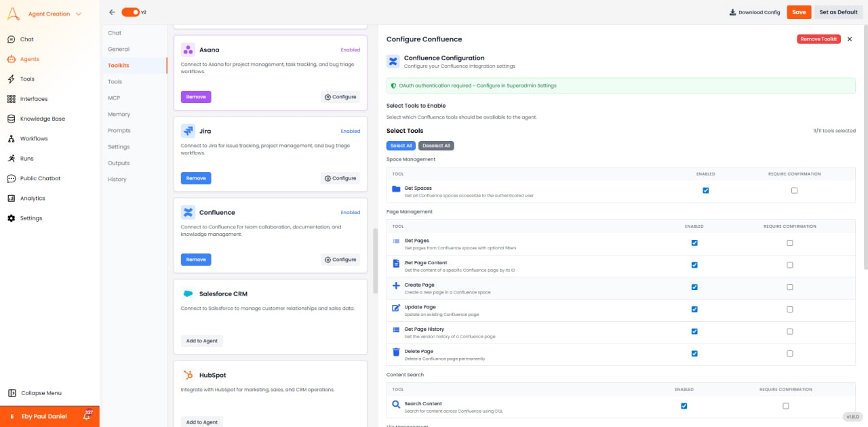
Task: Click the Delete Page trash icon
Action: point(395,351)
